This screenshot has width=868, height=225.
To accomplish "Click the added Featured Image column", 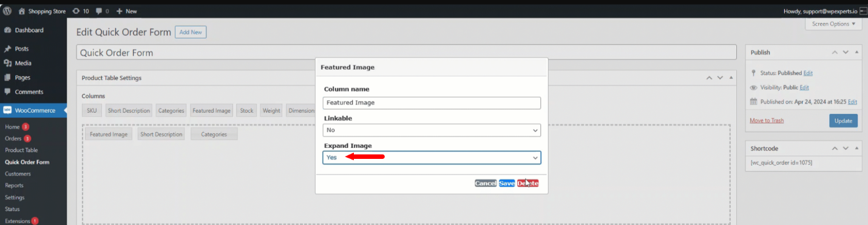I will click(109, 134).
